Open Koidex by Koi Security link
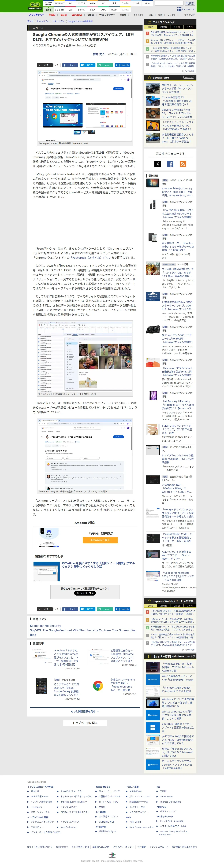Viewport: 224px width, 868px height. pos(46,625)
